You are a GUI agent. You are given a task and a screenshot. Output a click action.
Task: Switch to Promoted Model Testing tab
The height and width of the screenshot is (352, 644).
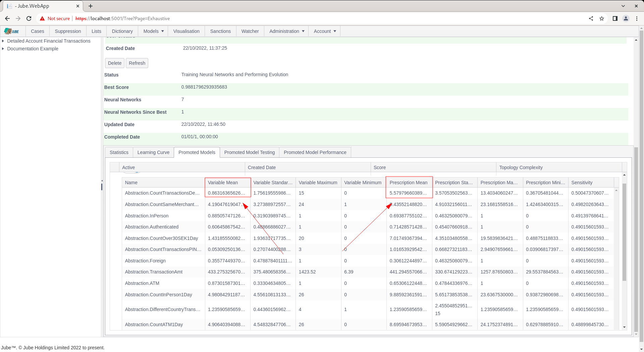[250, 152]
